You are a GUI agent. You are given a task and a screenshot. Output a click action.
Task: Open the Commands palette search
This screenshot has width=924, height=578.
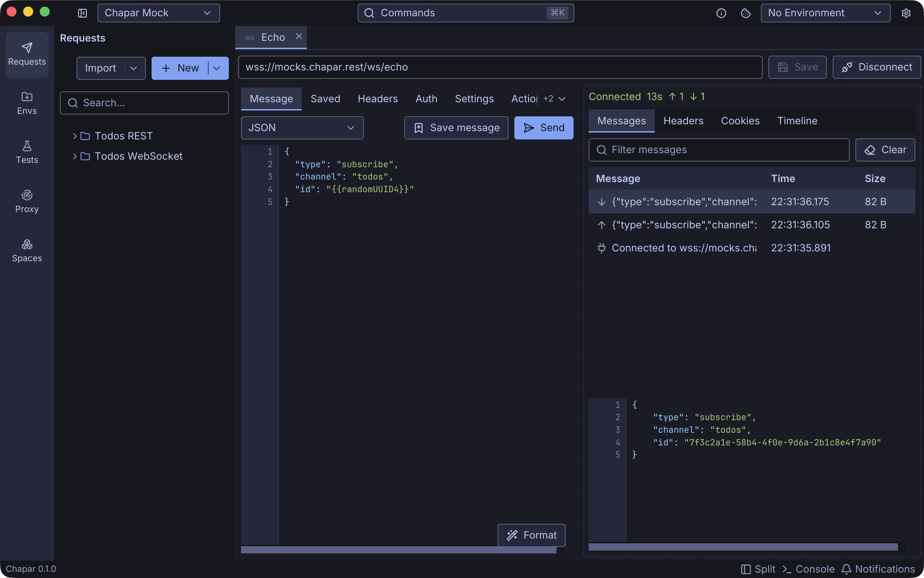tap(466, 13)
